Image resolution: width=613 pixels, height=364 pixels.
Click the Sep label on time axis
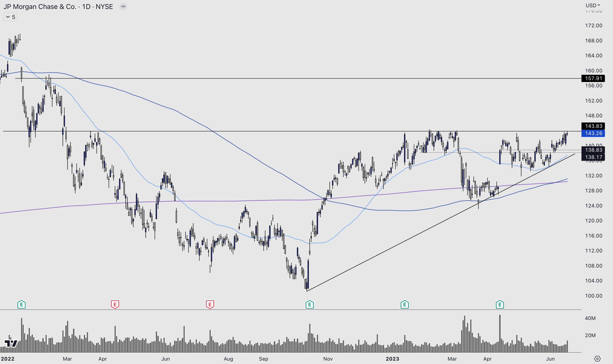pyautogui.click(x=263, y=359)
